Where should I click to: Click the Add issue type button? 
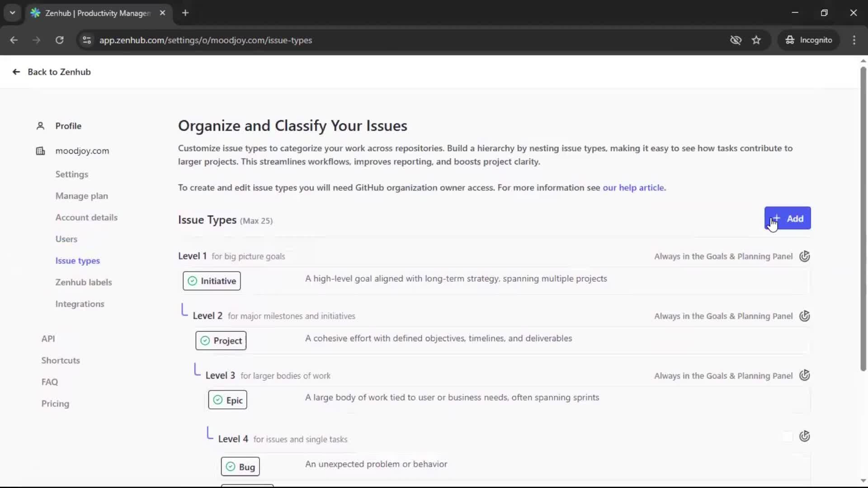787,218
